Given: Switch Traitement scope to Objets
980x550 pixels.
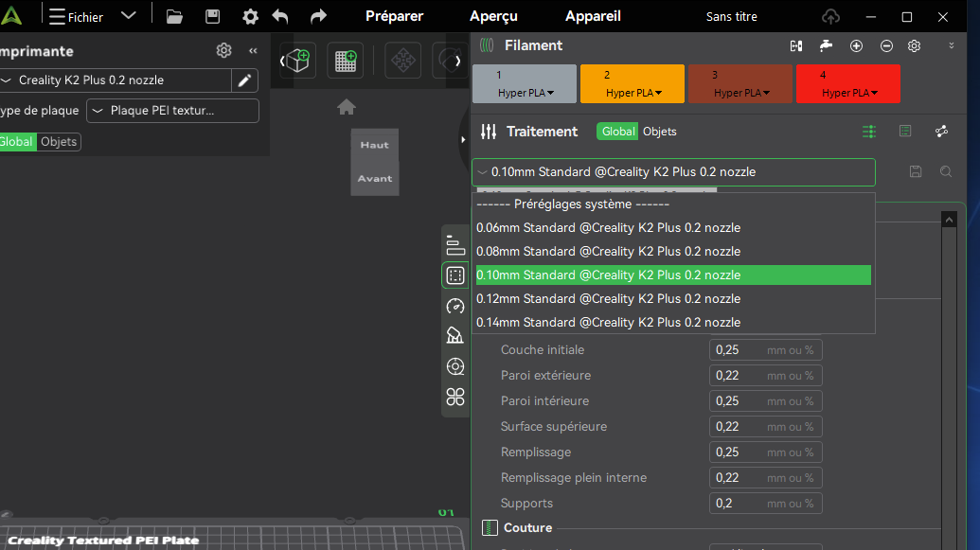Looking at the screenshot, I should [659, 132].
